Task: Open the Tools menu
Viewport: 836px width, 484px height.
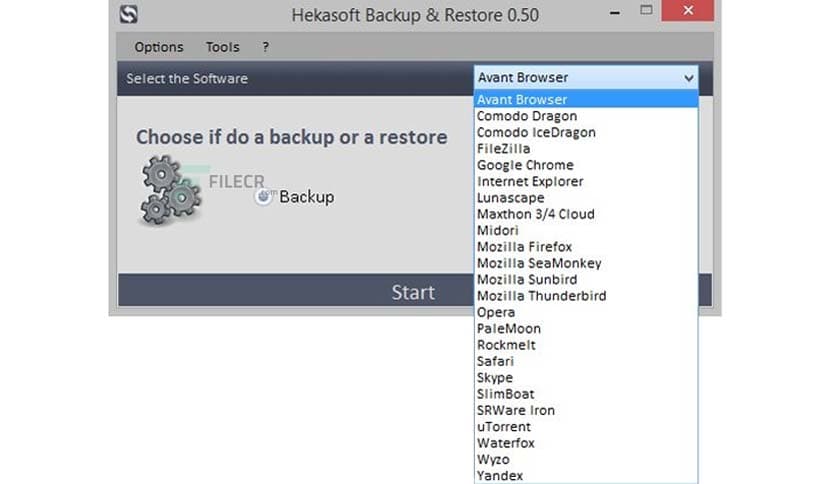Action: click(222, 47)
